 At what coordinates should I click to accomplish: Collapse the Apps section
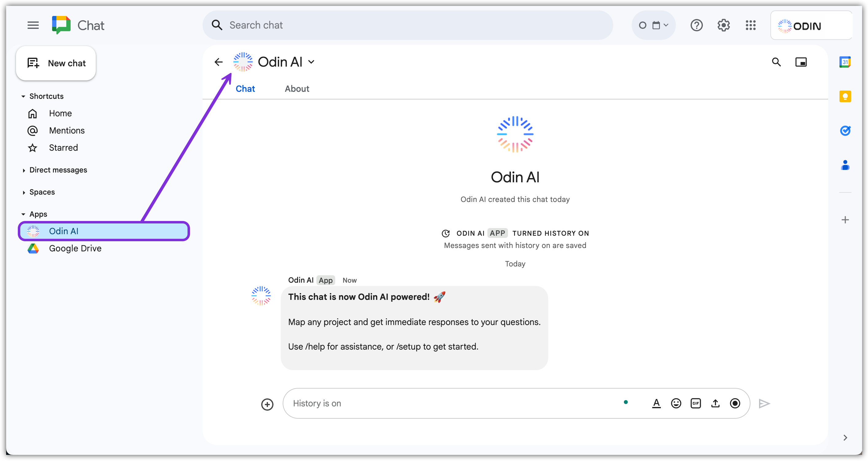tap(23, 214)
